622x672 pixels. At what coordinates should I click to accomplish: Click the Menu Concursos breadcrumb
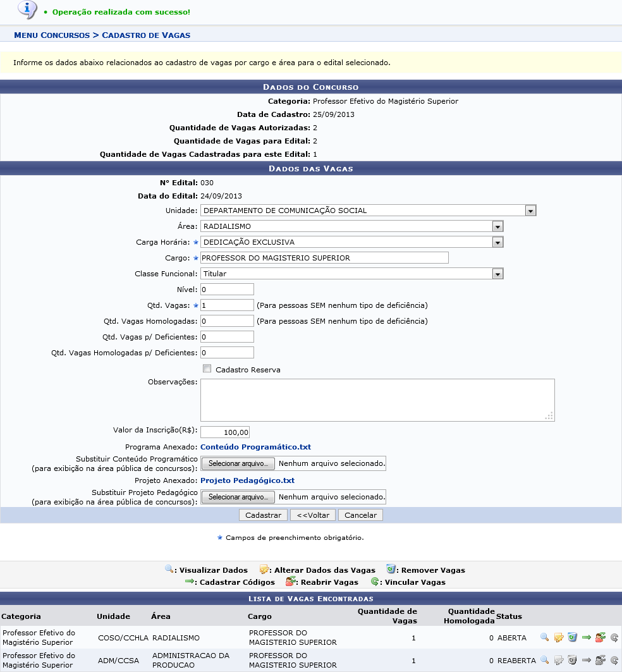pos(52,35)
